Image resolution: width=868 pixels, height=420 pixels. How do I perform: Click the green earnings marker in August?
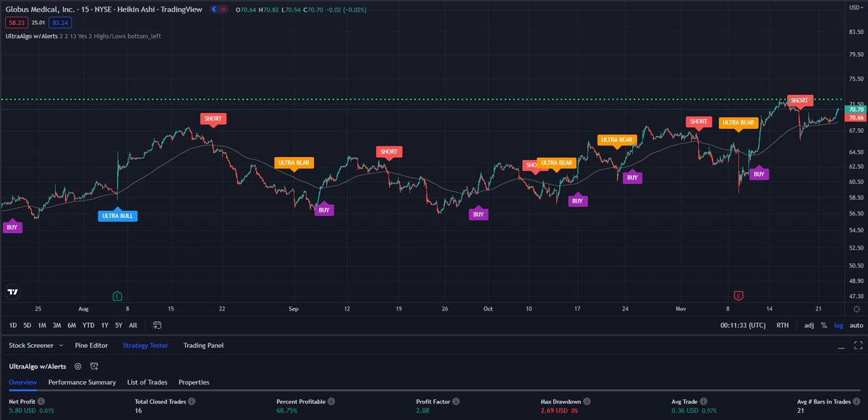click(117, 295)
